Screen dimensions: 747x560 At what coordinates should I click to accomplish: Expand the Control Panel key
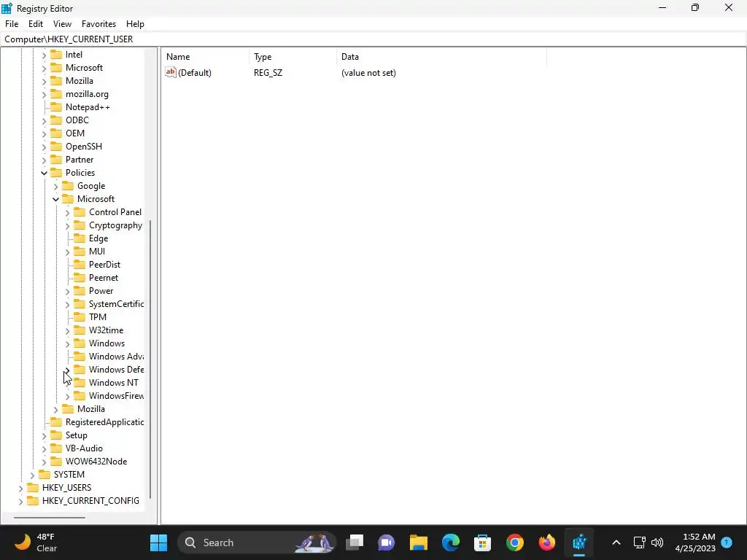[x=67, y=213]
